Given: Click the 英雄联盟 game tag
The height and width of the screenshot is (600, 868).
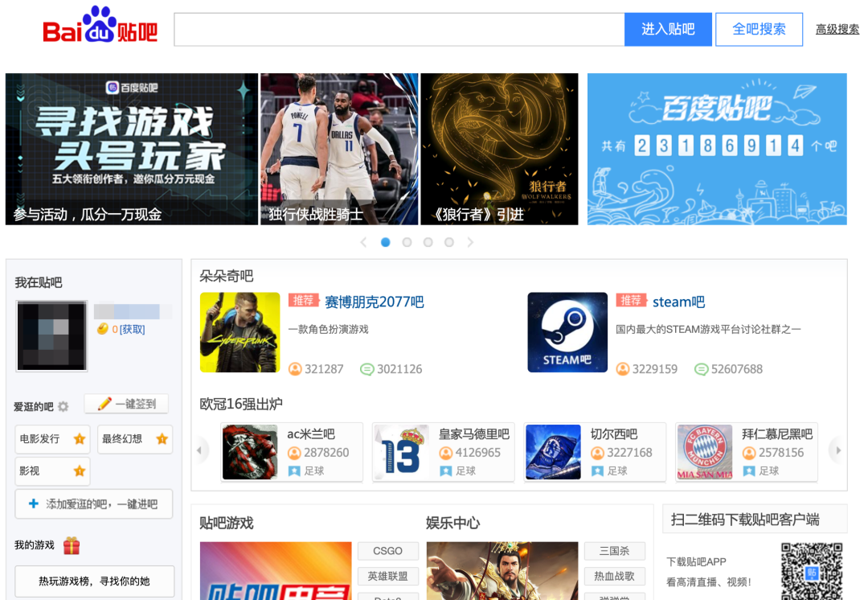Looking at the screenshot, I should (x=388, y=576).
